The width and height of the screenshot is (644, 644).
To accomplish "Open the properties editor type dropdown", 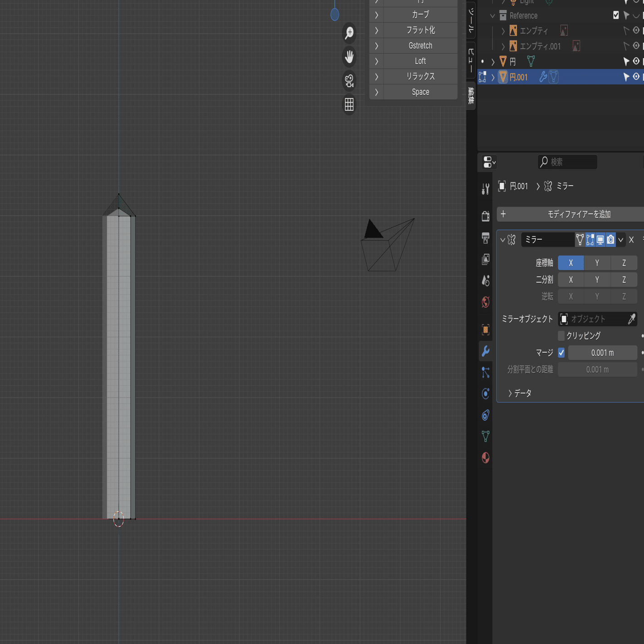I will coord(489,162).
